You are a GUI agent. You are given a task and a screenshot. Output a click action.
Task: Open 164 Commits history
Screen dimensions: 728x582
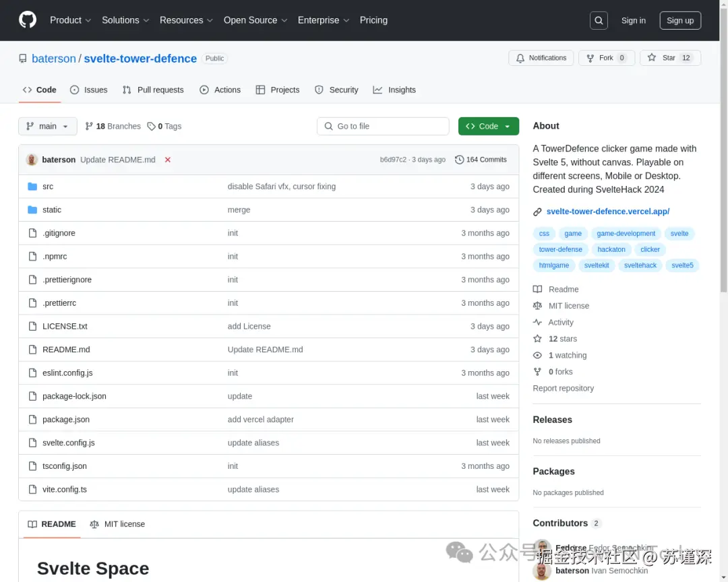click(481, 160)
